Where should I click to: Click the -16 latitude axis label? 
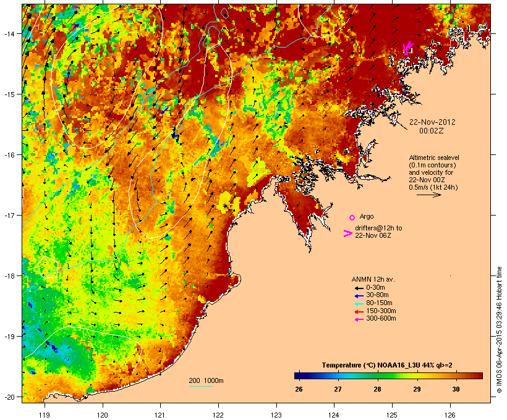tap(9, 155)
